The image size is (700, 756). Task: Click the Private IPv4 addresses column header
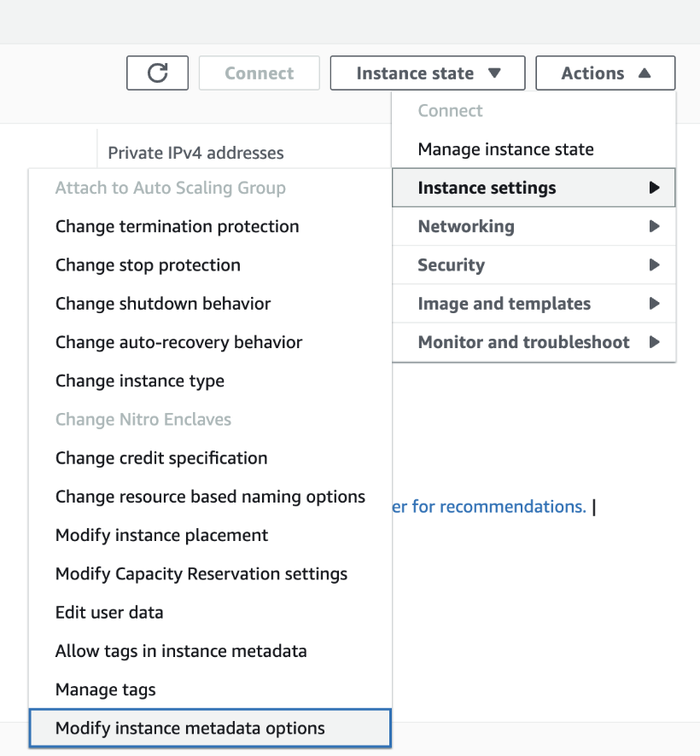pyautogui.click(x=195, y=152)
